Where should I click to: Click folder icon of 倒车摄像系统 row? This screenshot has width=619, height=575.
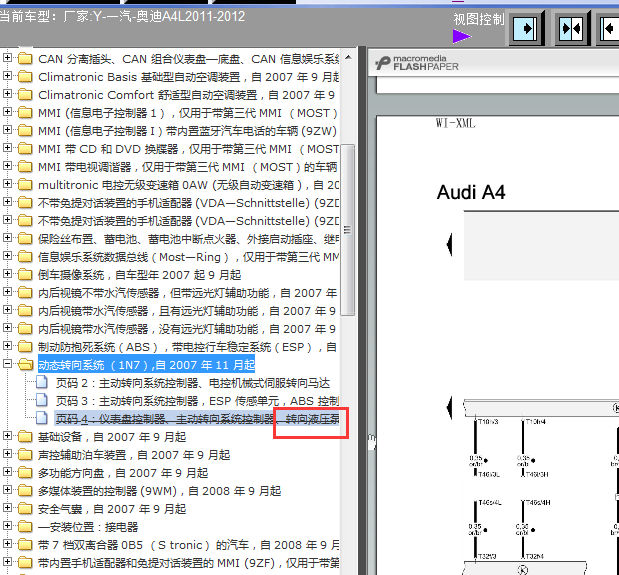coord(25,274)
